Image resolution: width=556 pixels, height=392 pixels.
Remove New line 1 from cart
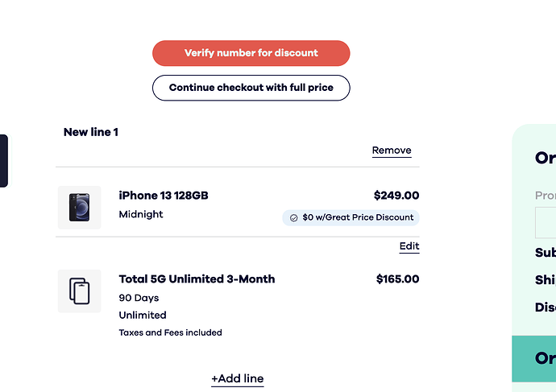click(392, 151)
